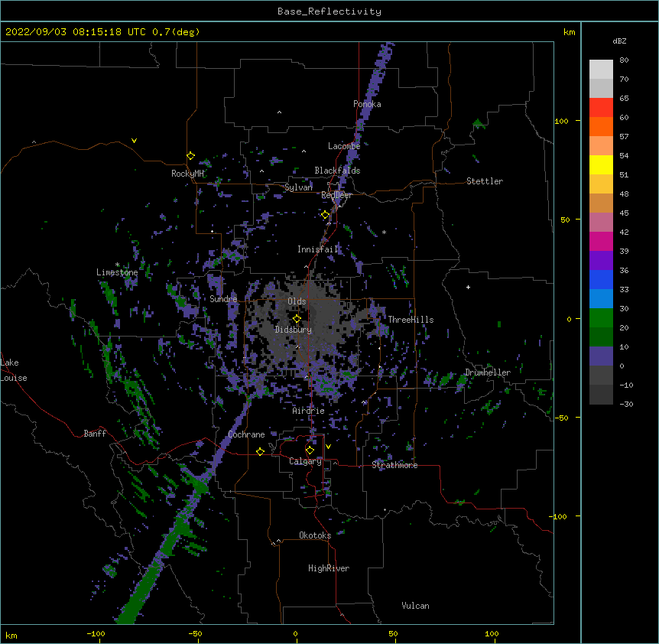Image resolution: width=659 pixels, height=644 pixels.
Task: Click the RockyMH label
Action: [x=187, y=173]
